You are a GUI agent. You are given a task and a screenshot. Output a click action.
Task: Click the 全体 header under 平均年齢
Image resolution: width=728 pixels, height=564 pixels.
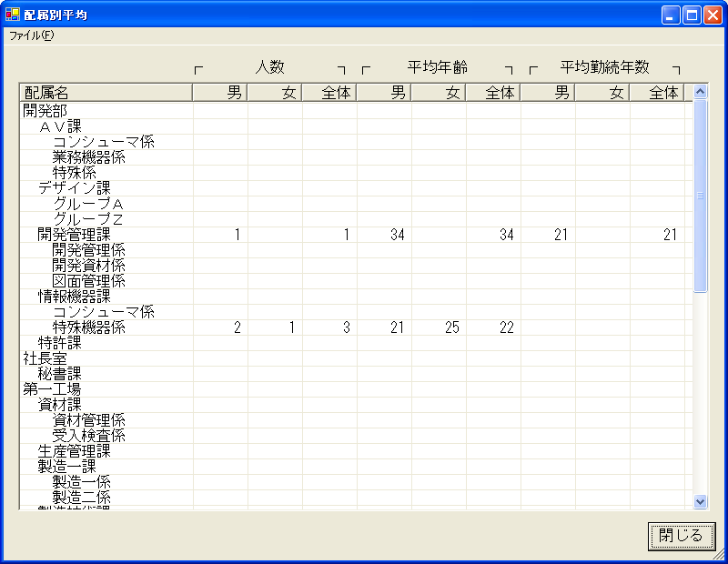[493, 92]
